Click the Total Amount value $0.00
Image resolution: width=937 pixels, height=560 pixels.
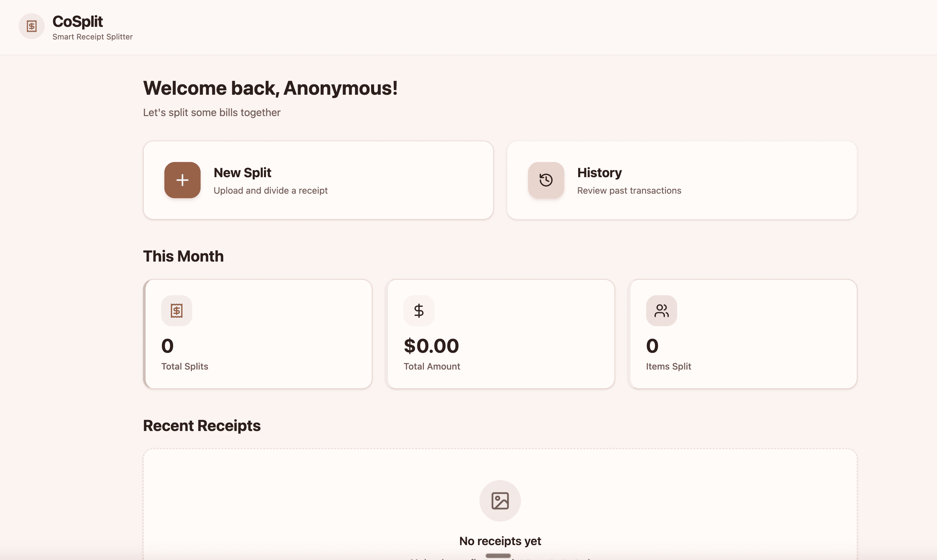point(432,345)
